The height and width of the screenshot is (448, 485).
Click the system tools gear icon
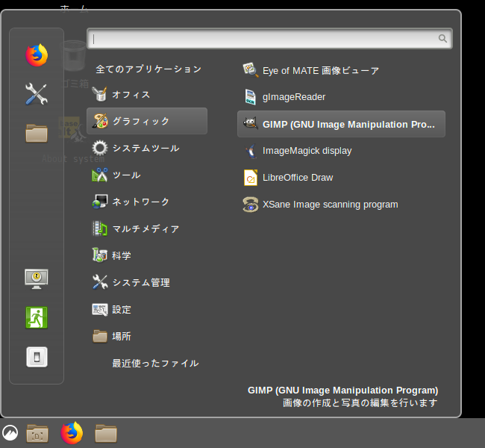(100, 148)
